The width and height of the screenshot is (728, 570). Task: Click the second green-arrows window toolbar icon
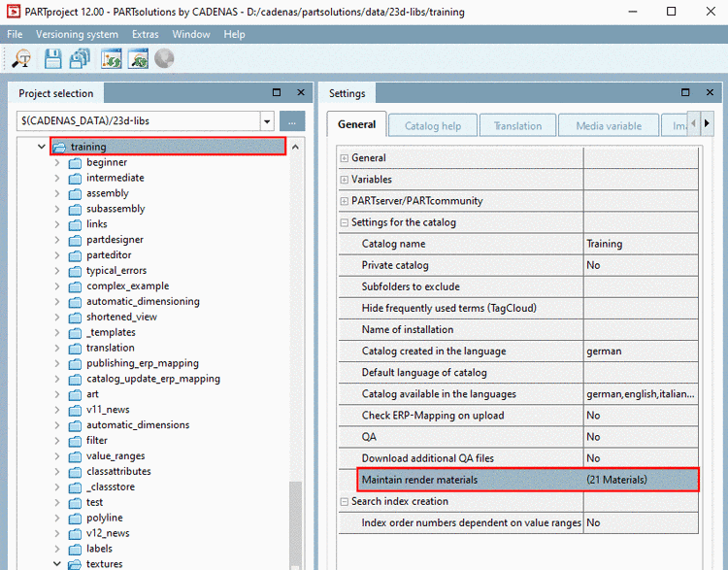(x=138, y=59)
